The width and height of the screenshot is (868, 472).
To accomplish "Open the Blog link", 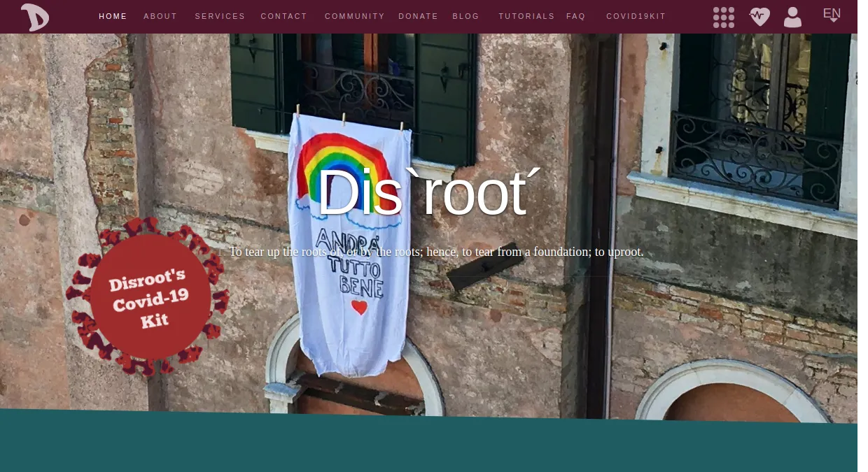I will [x=465, y=16].
